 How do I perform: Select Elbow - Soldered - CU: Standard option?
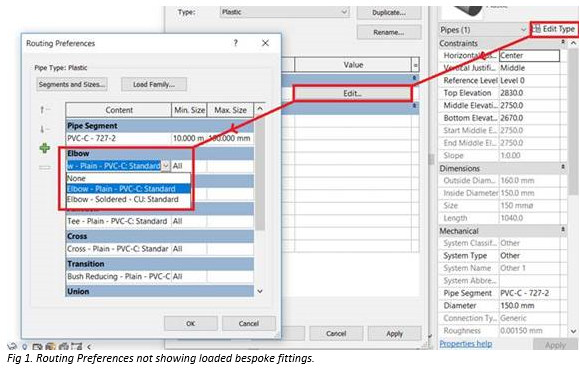click(x=128, y=199)
